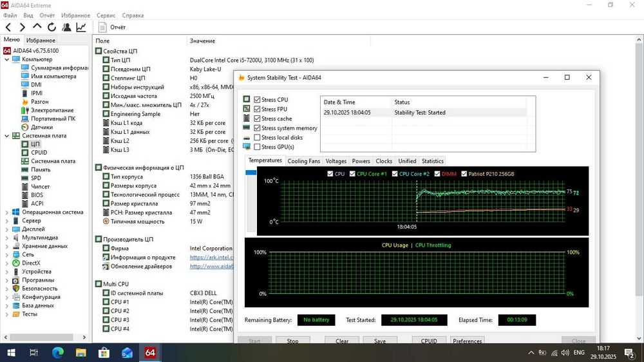This screenshot has height=362, width=644.
Task: Switch to the Statistics tab
Action: pos(433,161)
